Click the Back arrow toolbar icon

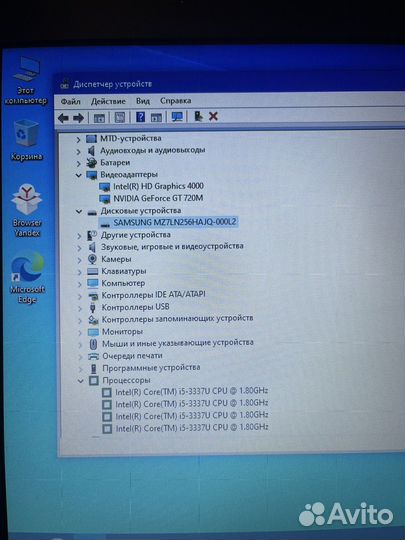click(63, 118)
